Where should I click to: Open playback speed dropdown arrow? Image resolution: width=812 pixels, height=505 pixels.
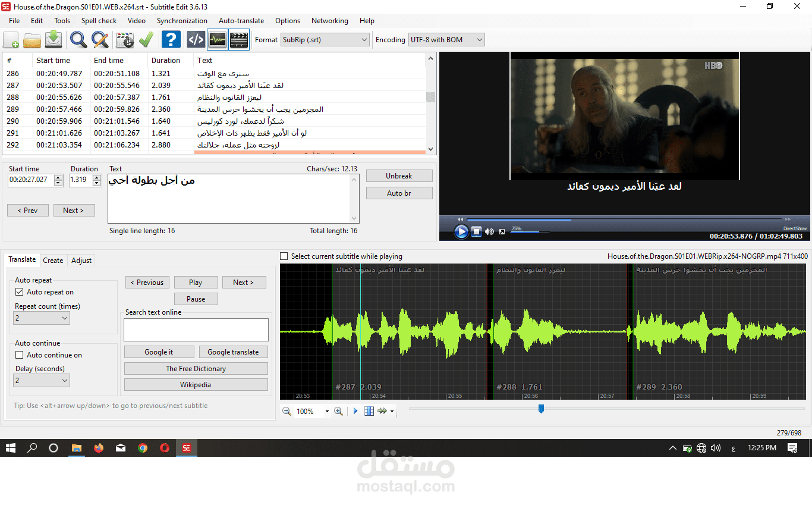coord(392,412)
